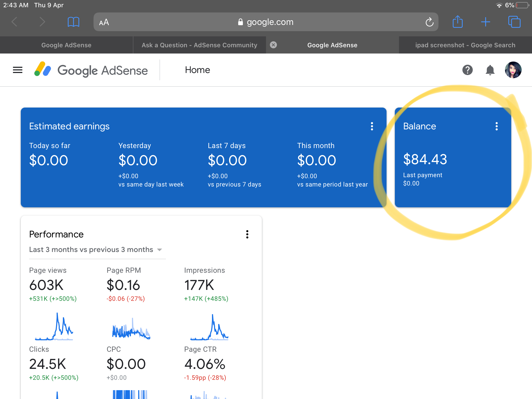532x399 pixels.
Task: Switch to Ask a Question - AdSense Community tab
Action: point(199,45)
